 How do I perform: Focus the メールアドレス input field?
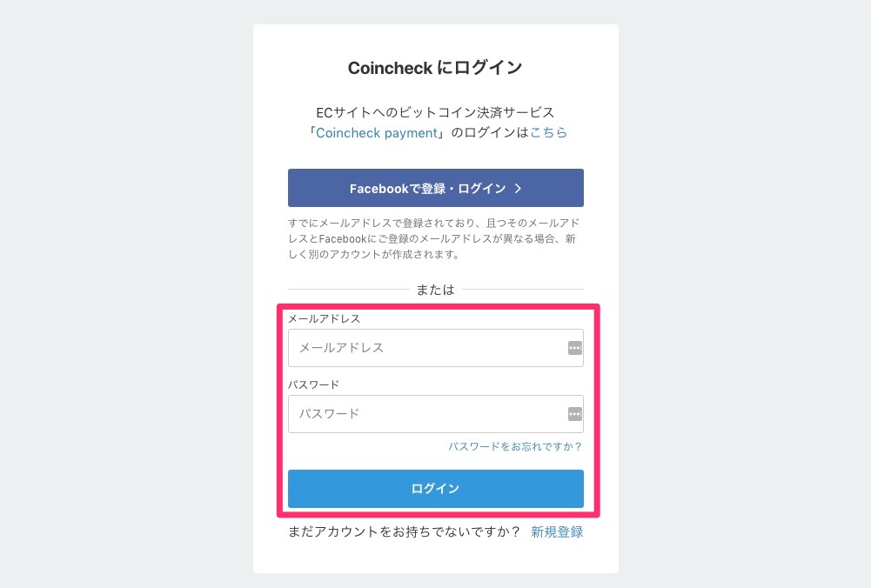click(x=435, y=348)
